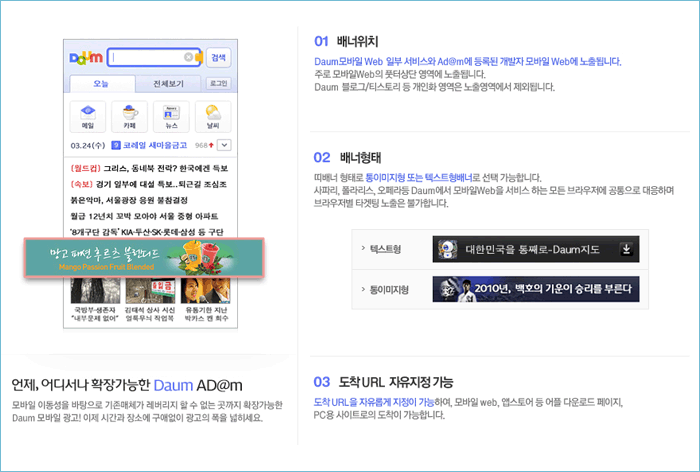Open thumbnail 국방부-생존자 내부문제 없어

pyautogui.click(x=95, y=300)
